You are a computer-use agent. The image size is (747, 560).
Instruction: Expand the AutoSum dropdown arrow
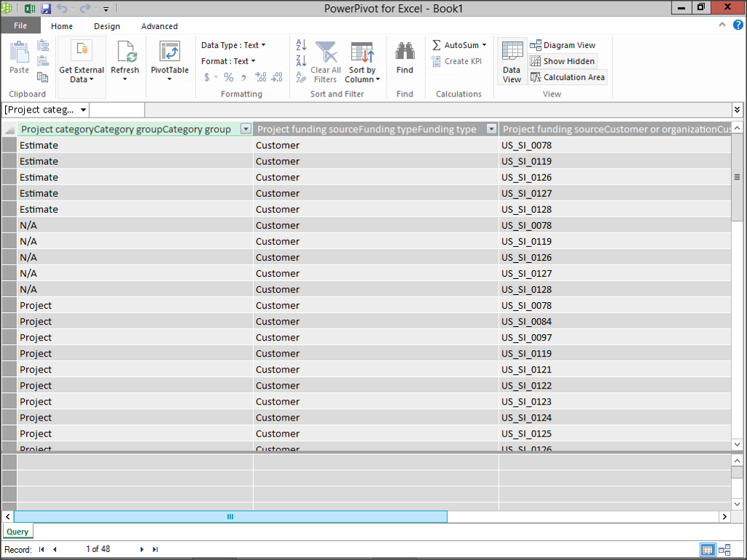(x=484, y=45)
